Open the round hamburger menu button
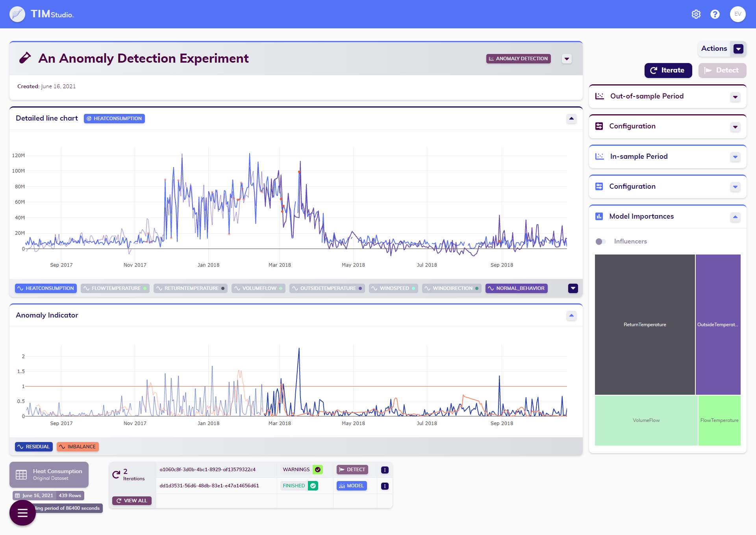This screenshot has width=756, height=535. point(22,513)
